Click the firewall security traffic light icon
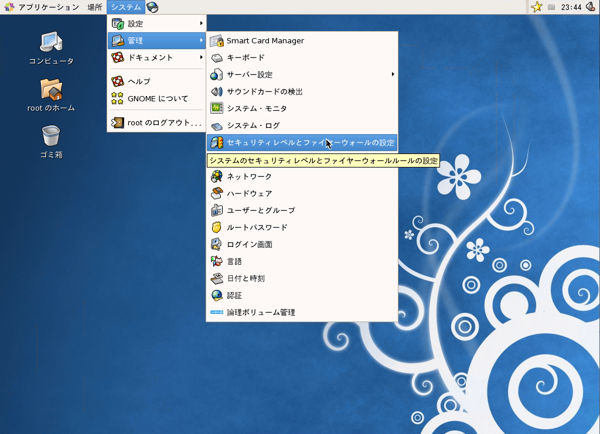600x434 pixels. pyautogui.click(x=217, y=142)
